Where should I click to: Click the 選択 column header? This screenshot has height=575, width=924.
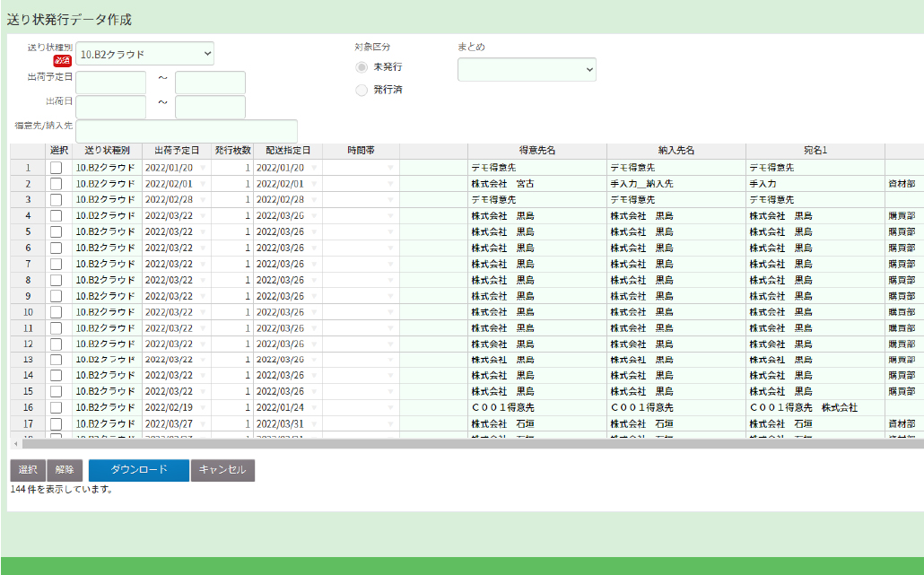click(59, 151)
